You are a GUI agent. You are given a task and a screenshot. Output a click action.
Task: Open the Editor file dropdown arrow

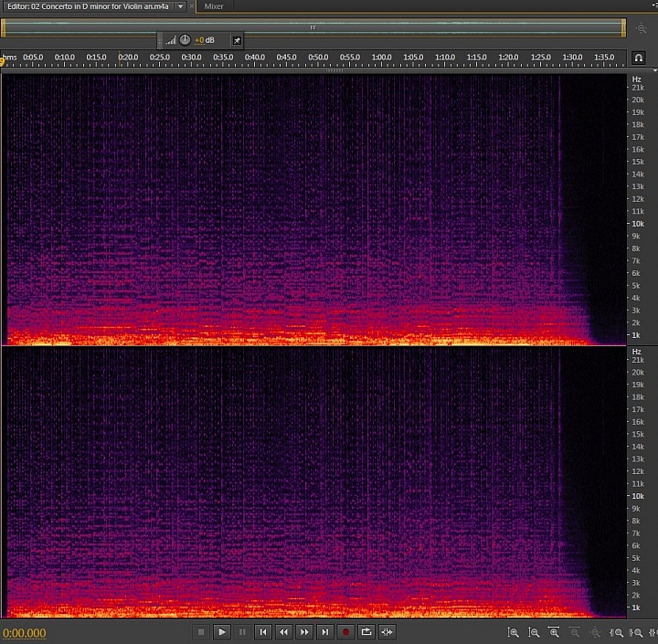(180, 6)
